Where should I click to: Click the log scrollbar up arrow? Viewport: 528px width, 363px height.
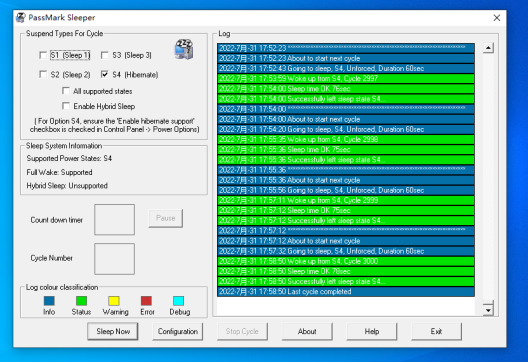[x=488, y=48]
